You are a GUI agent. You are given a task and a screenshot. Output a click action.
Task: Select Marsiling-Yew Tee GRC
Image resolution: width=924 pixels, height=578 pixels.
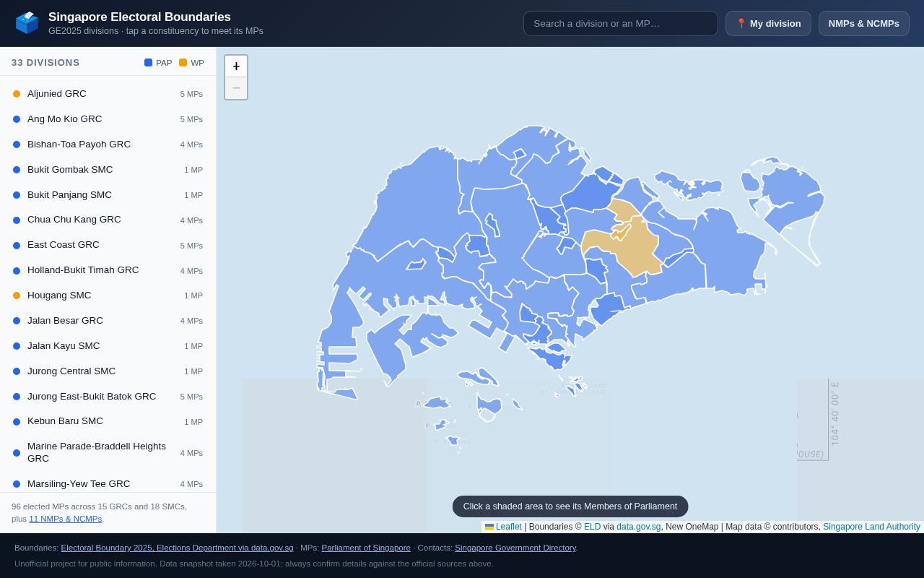click(x=108, y=484)
